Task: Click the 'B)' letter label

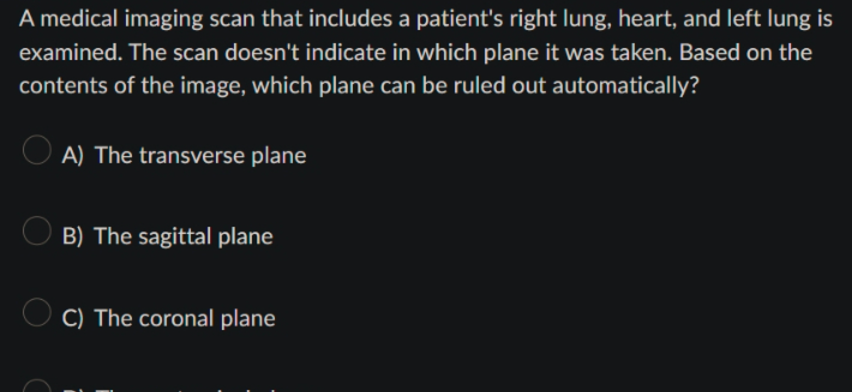Action: [x=73, y=237]
